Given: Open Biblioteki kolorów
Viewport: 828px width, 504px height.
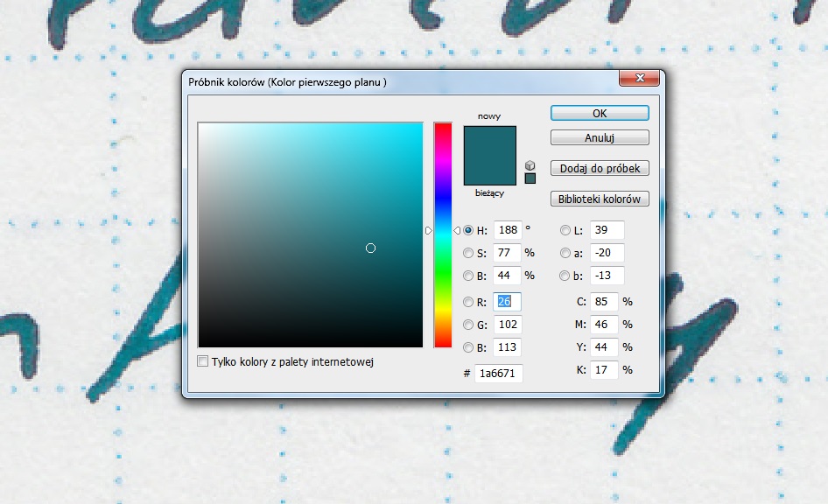Looking at the screenshot, I should tap(600, 199).
